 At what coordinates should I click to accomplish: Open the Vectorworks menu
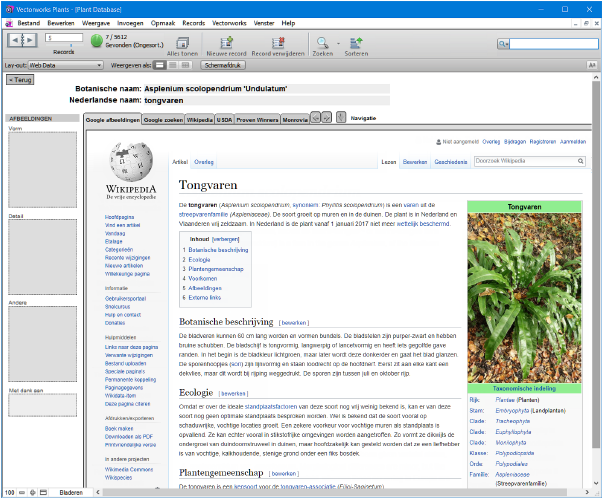229,23
